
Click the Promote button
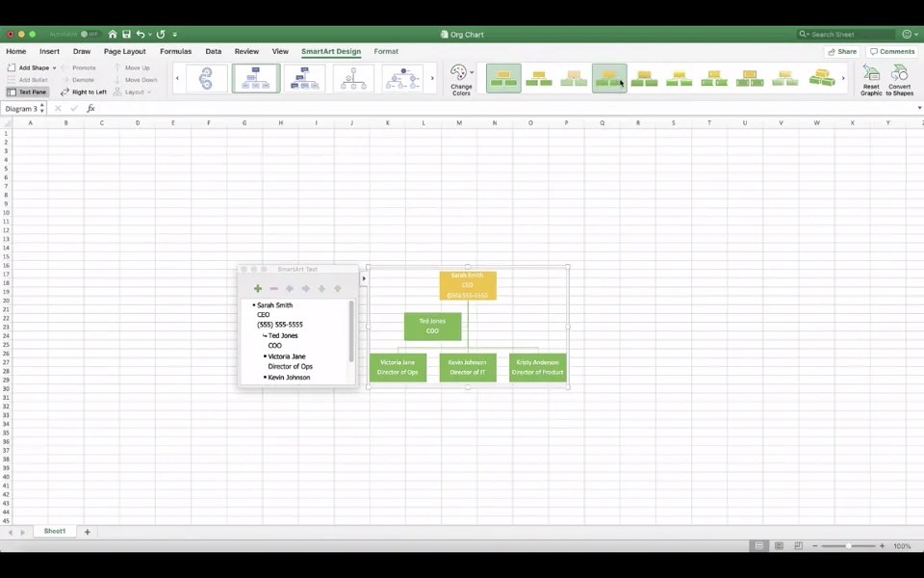(x=78, y=67)
